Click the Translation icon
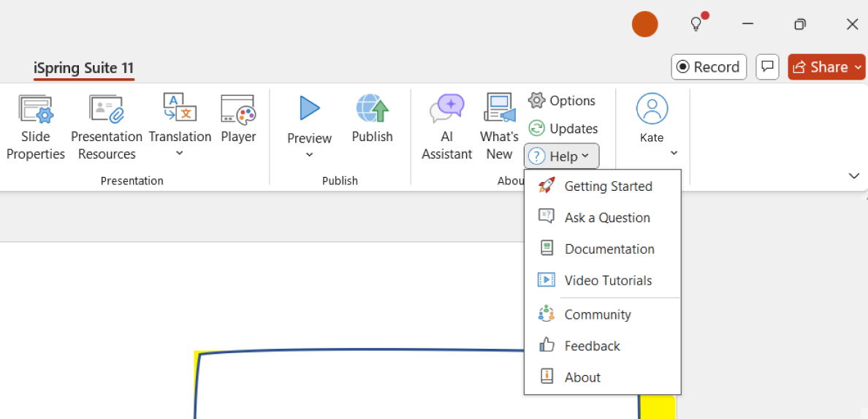 tap(180, 107)
